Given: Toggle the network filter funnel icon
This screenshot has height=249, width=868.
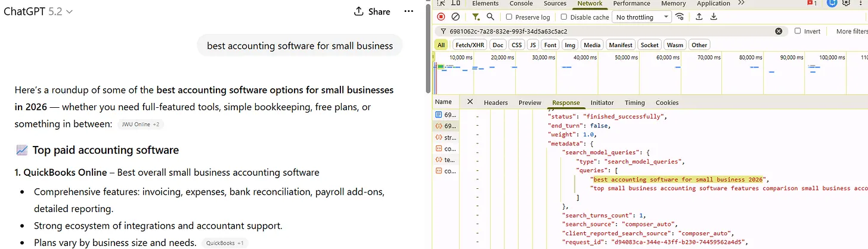Looking at the screenshot, I should point(476,17).
